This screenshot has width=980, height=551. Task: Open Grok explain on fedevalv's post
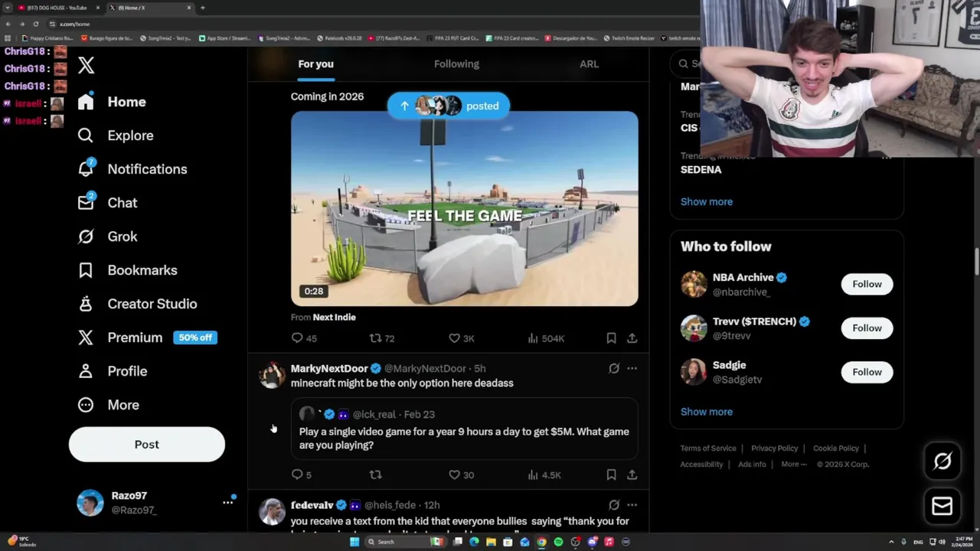(614, 505)
